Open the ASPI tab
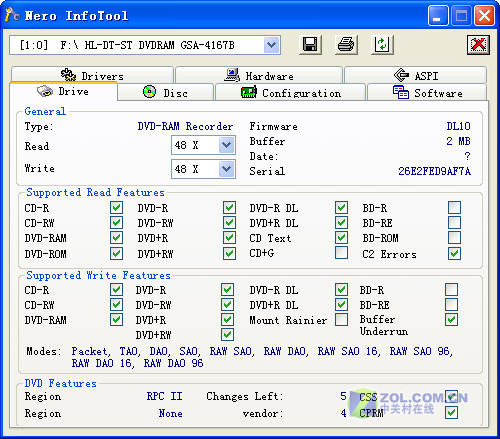 [415, 75]
